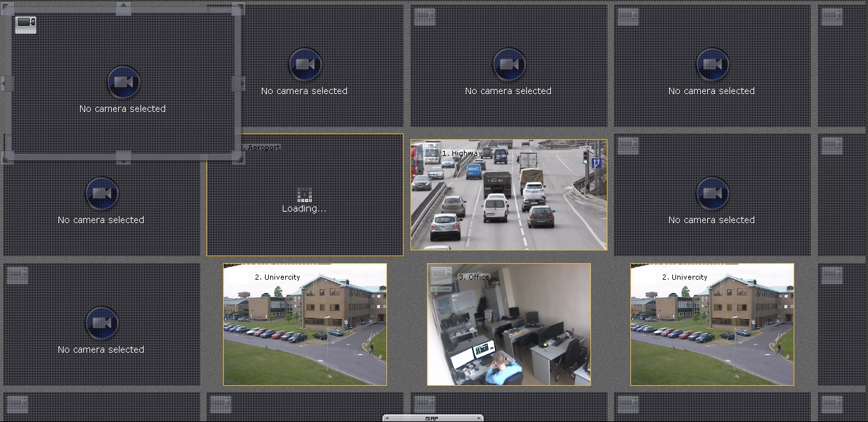Click the camera icon in the top-right empty cell
This screenshot has height=422, width=868.
pos(712,64)
